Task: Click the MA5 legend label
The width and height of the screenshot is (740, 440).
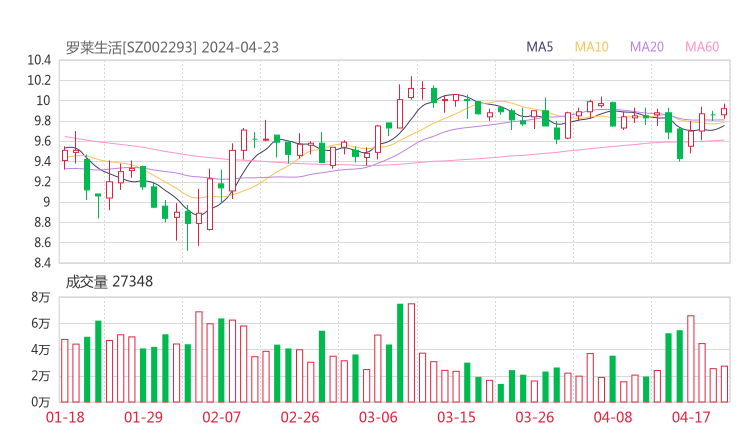Action: click(539, 47)
